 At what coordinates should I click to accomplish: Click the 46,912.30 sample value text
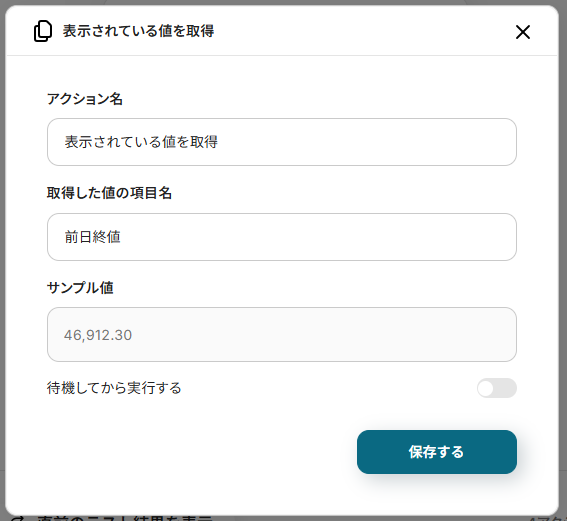tap(98, 335)
